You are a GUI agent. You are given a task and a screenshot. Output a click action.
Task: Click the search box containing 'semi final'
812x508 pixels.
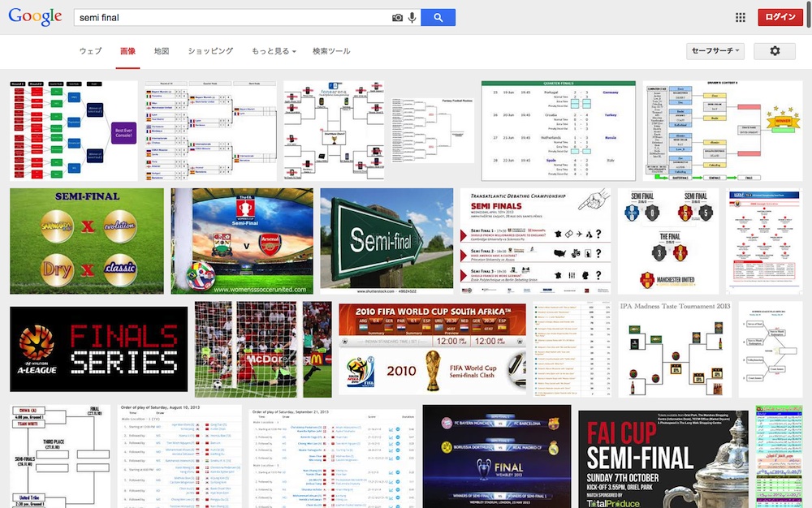click(231, 18)
